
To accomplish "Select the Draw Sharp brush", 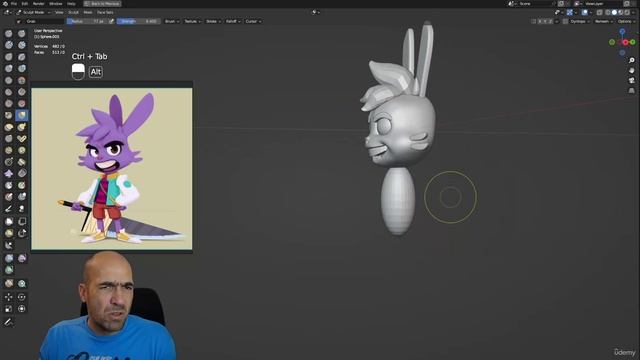I will point(22,33).
